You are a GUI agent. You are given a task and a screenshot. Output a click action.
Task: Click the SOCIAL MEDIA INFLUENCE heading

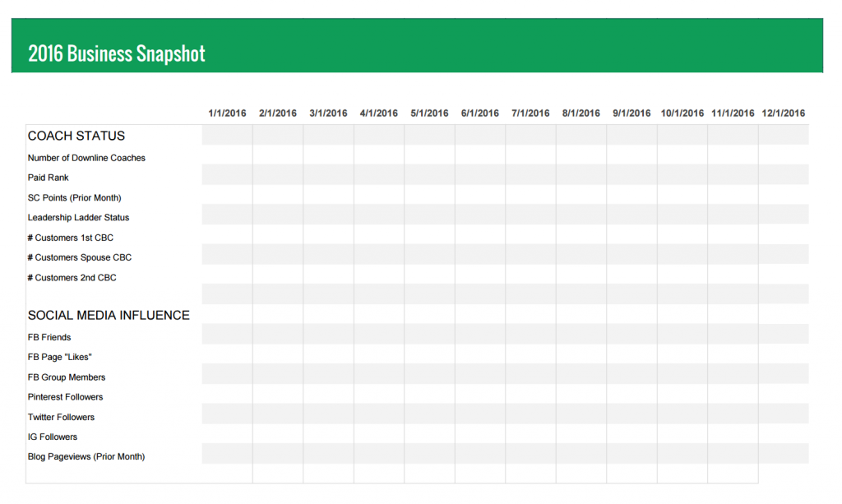[x=109, y=315]
